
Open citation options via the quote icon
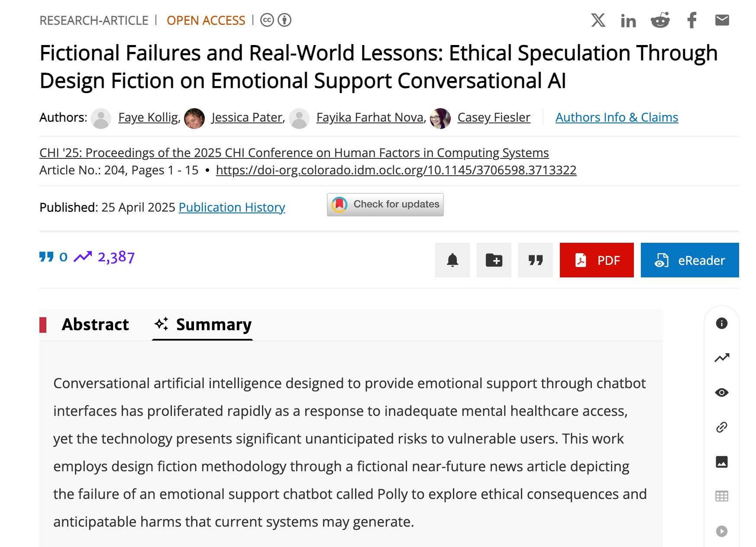point(536,260)
